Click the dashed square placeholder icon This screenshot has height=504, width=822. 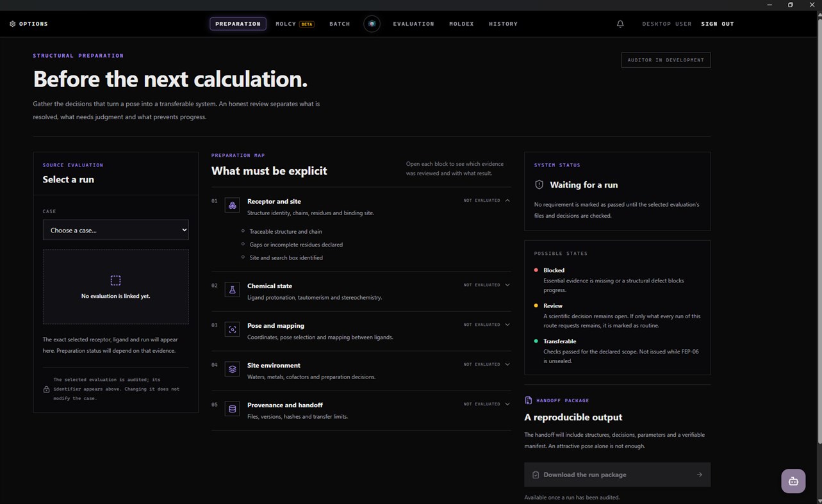[x=115, y=280]
